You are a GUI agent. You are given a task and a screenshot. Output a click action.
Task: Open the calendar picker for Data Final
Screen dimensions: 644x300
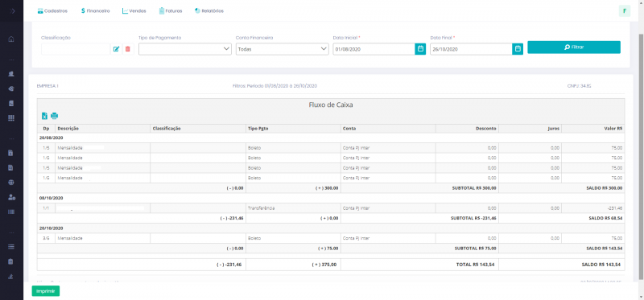pyautogui.click(x=518, y=49)
